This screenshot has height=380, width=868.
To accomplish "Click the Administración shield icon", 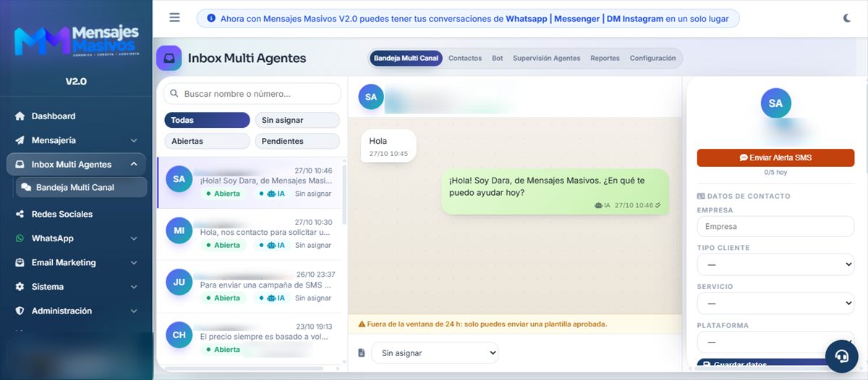I will coord(20,311).
